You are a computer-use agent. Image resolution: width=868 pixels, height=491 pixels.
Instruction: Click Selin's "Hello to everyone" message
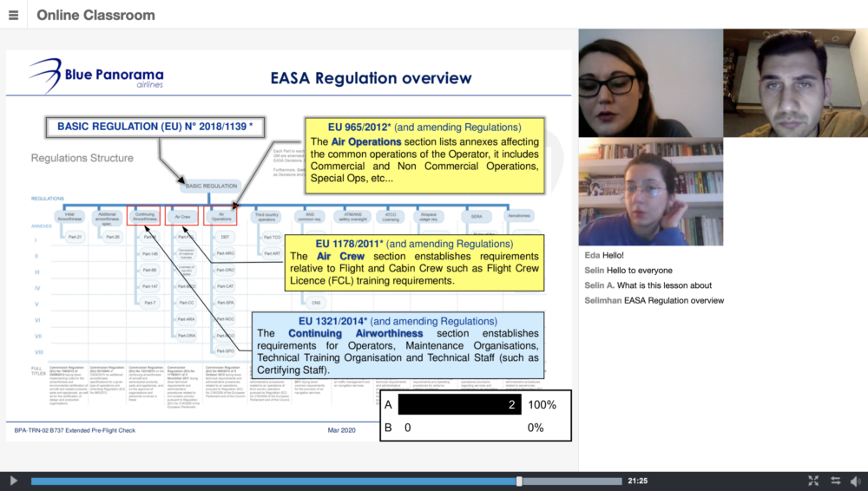(628, 270)
